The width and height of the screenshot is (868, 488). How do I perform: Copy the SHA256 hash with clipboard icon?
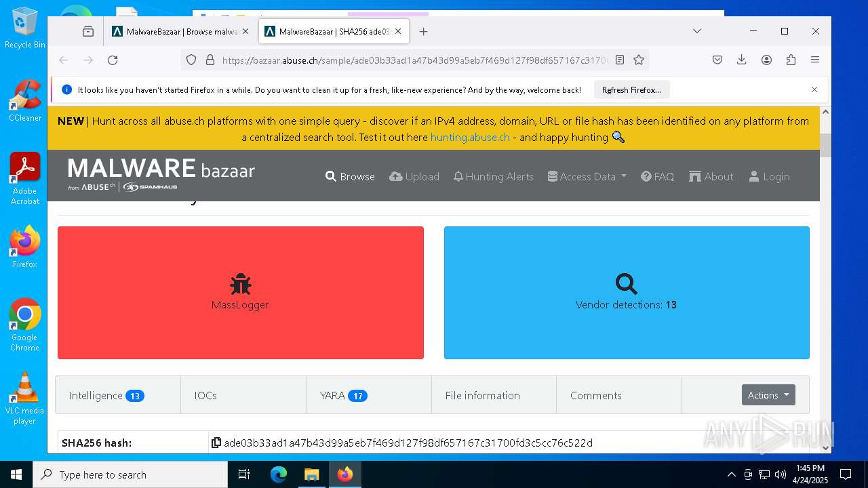click(216, 443)
